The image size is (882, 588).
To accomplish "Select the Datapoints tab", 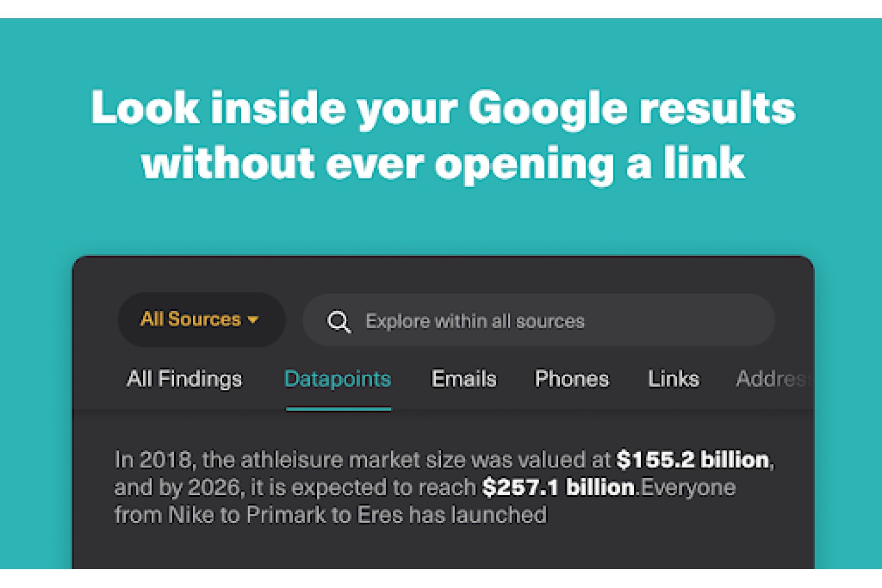I will click(338, 379).
